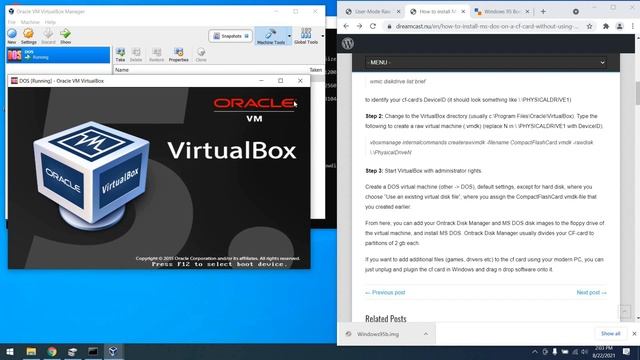Open File menu in VirtualBox Manager
This screenshot has height=360, width=640.
point(11,22)
